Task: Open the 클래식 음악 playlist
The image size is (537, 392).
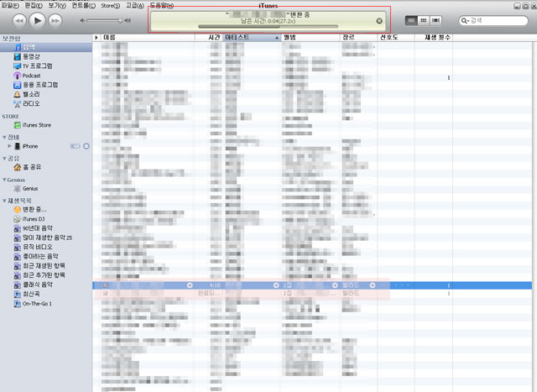Action: click(34, 285)
